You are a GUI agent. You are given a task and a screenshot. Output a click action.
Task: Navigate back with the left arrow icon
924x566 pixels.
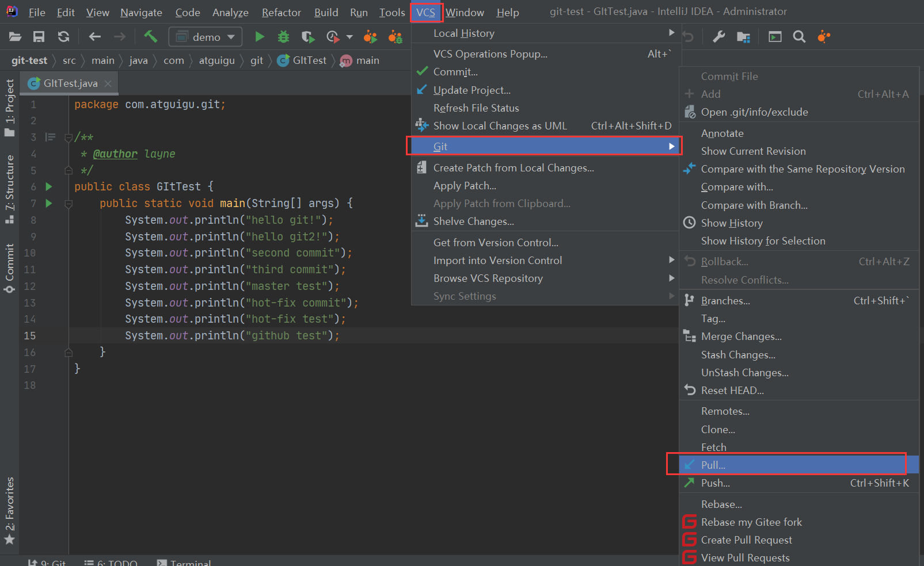pyautogui.click(x=95, y=37)
